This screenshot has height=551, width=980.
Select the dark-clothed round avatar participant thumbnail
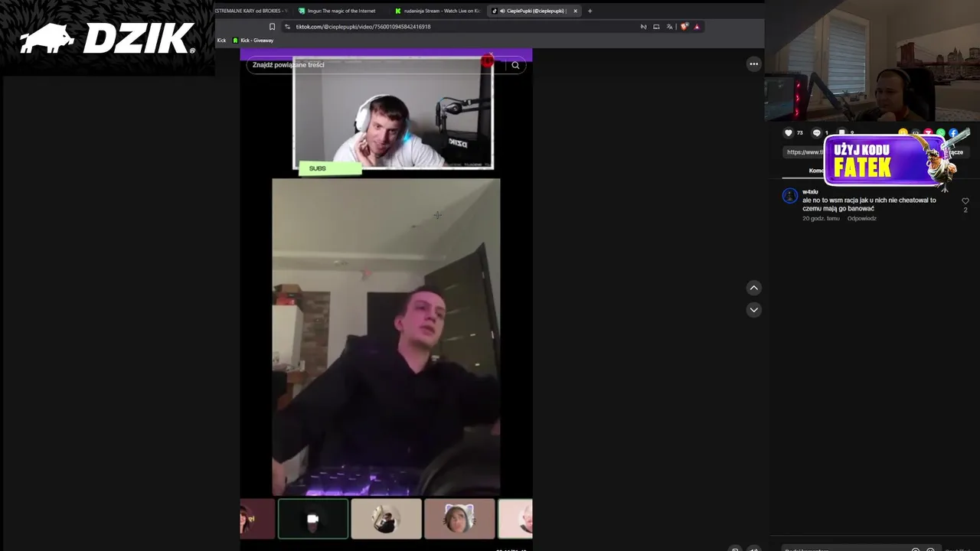[386, 519]
